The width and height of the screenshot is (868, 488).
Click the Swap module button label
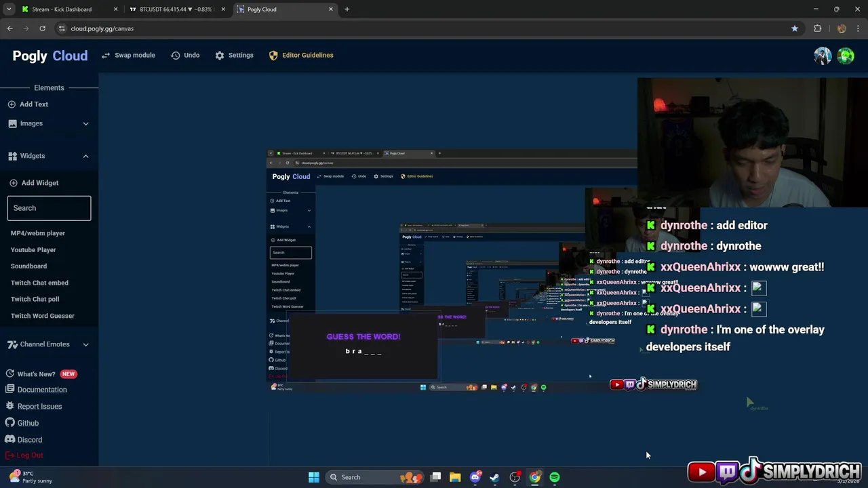click(135, 55)
